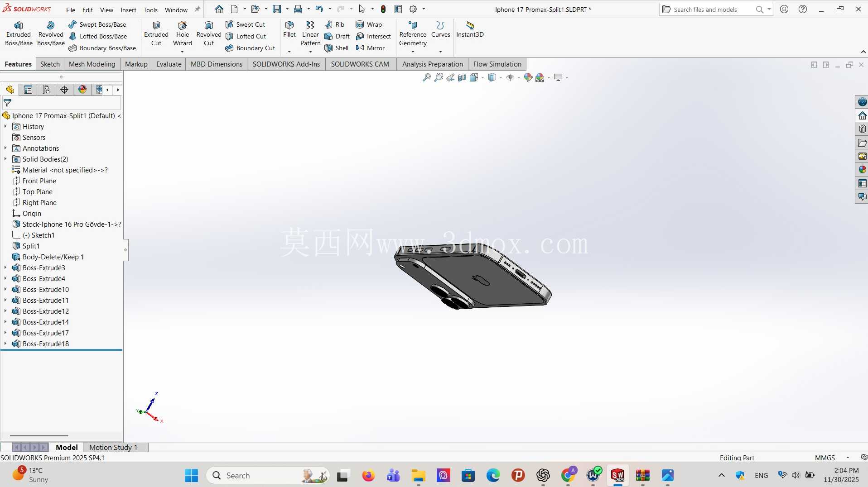The image size is (868, 487).
Task: Select the Revolved Cut tool
Action: [209, 34]
